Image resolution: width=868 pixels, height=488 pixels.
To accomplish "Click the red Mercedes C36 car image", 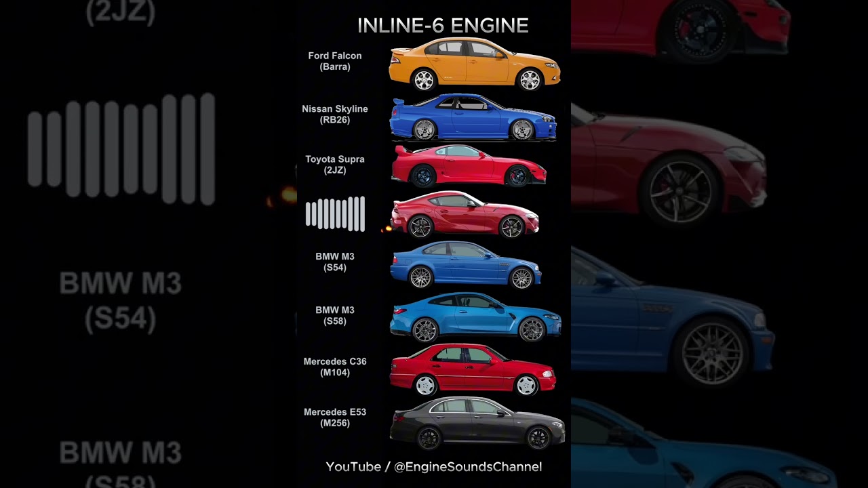I will [x=473, y=370].
